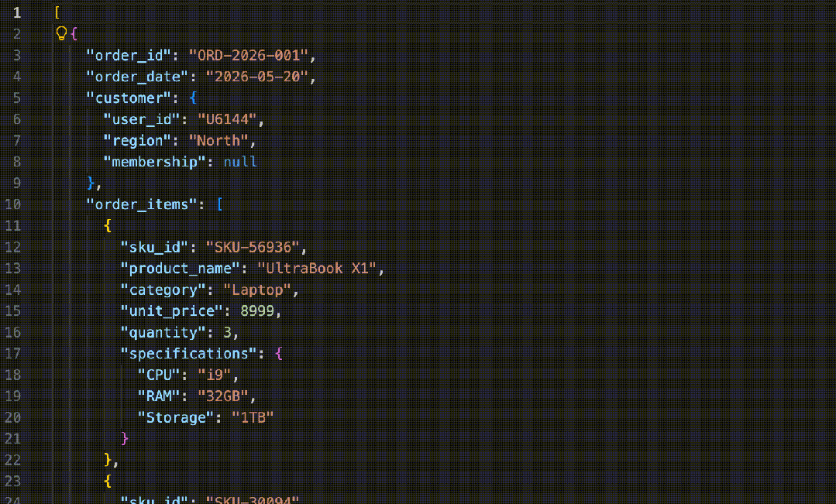This screenshot has width=836, height=504.
Task: Click the "user_id" key
Action: [x=141, y=119]
